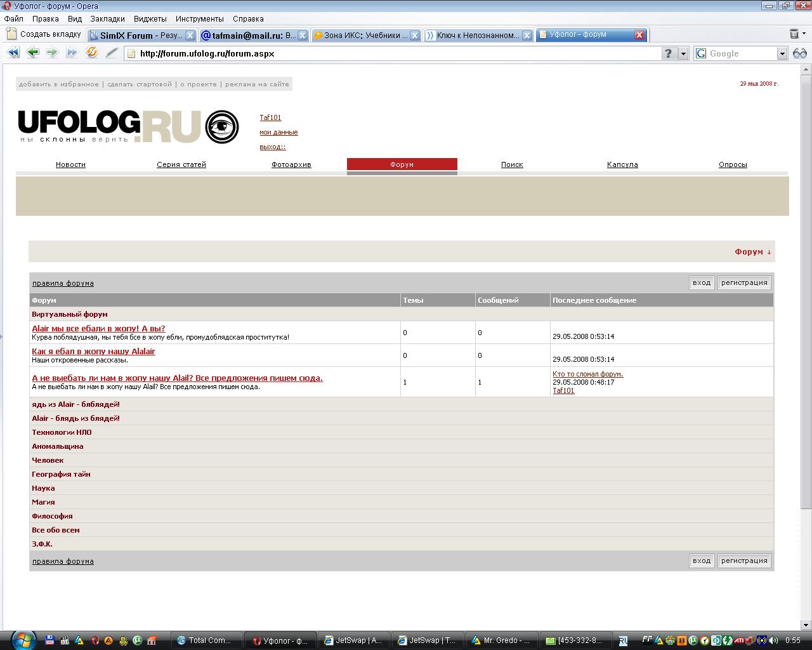The image size is (812, 650).
Task: Click the Rewind navigation arrow icon
Action: (x=13, y=53)
